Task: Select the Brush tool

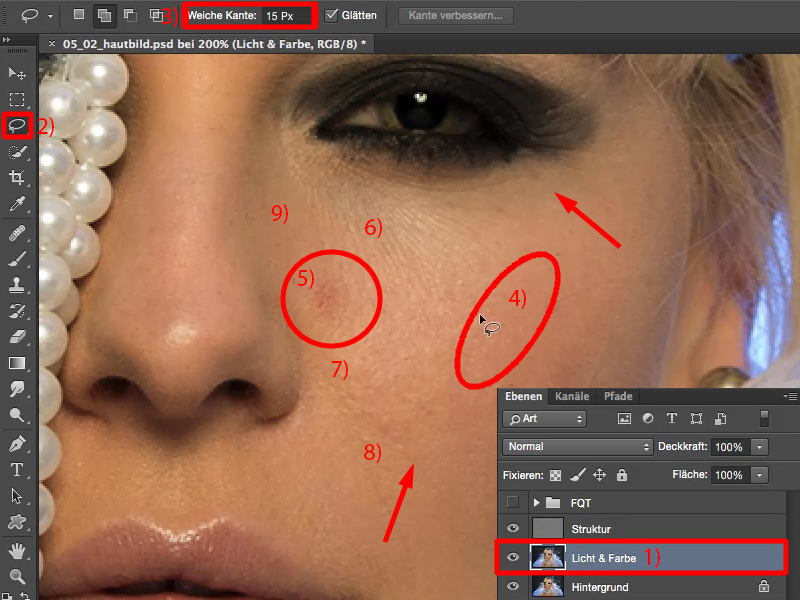Action: point(17,259)
